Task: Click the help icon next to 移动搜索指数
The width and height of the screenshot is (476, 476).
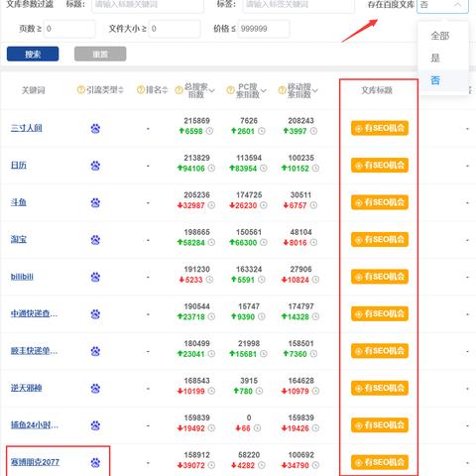Action: click(x=282, y=90)
